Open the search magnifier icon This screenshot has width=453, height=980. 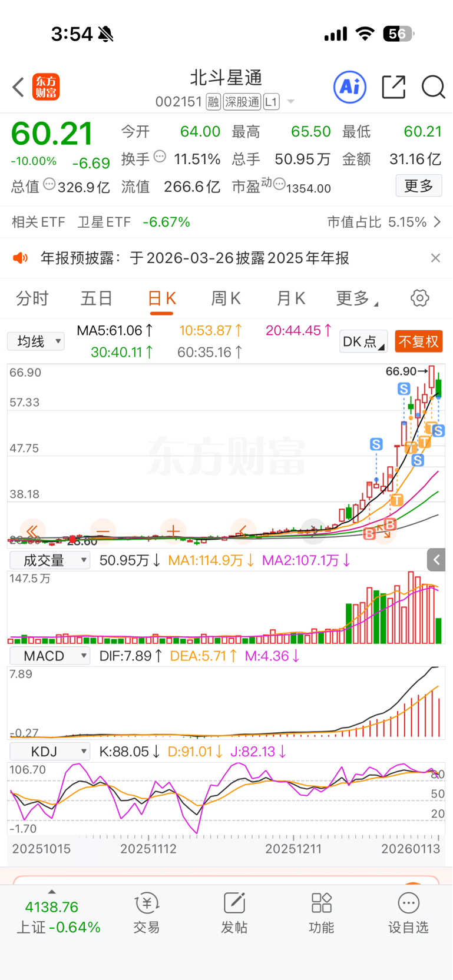tap(433, 87)
